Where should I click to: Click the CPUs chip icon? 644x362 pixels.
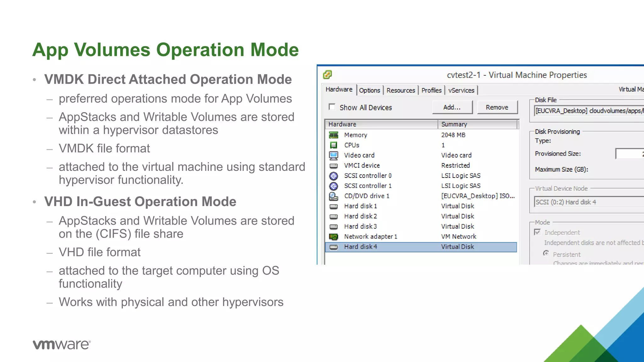[x=333, y=145]
